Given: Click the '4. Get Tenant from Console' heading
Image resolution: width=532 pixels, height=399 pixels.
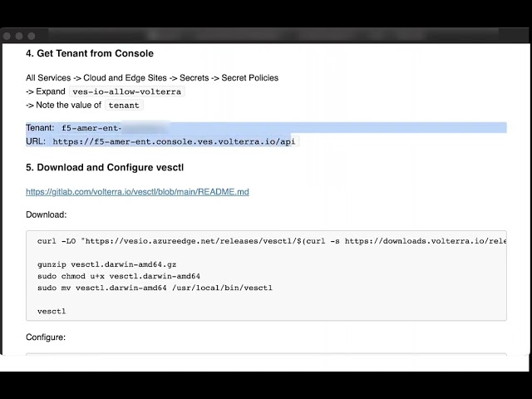Looking at the screenshot, I should tap(90, 53).
